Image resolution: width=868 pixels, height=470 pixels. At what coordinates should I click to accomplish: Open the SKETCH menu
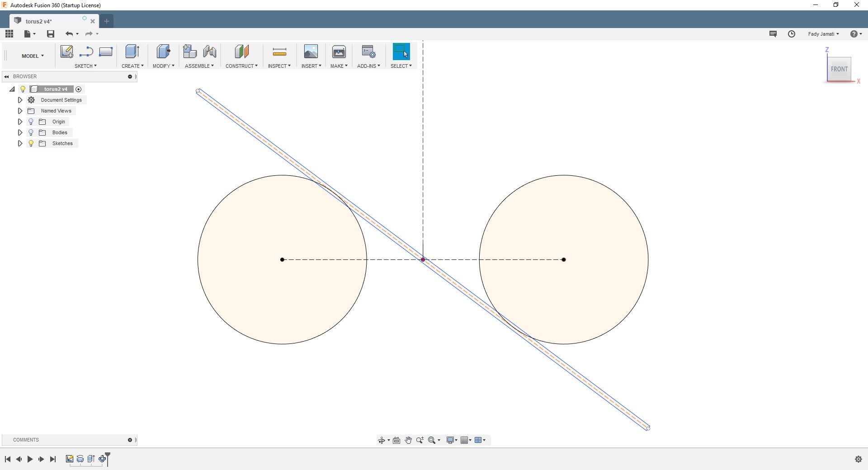click(x=85, y=66)
